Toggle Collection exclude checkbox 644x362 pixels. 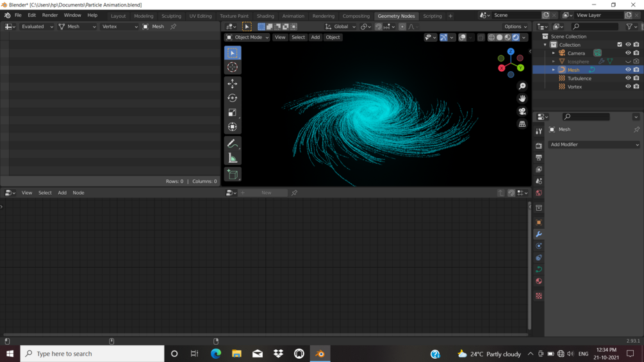point(620,44)
